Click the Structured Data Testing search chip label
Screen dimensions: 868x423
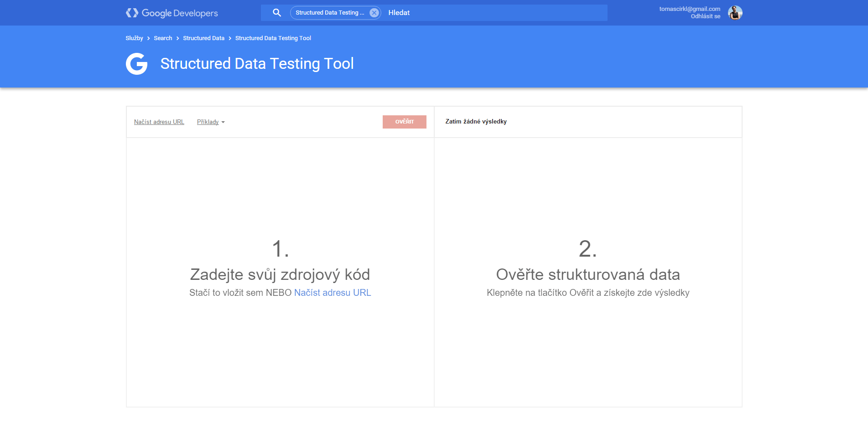tap(330, 13)
